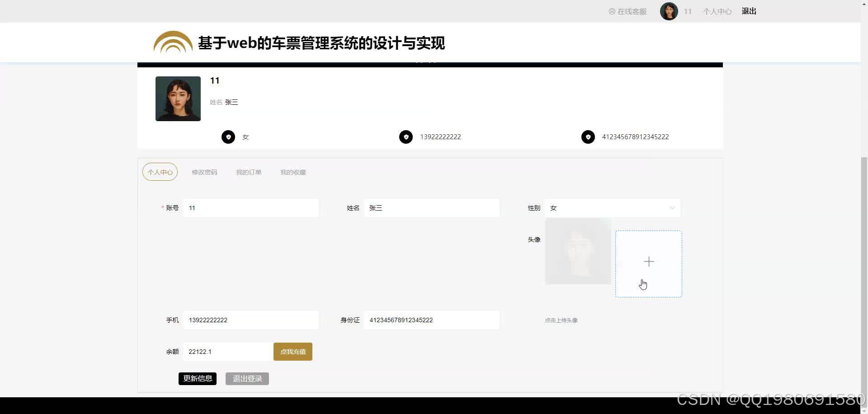Image resolution: width=868 pixels, height=414 pixels.
Task: Click 个人中心 in the top menu bar
Action: (717, 11)
